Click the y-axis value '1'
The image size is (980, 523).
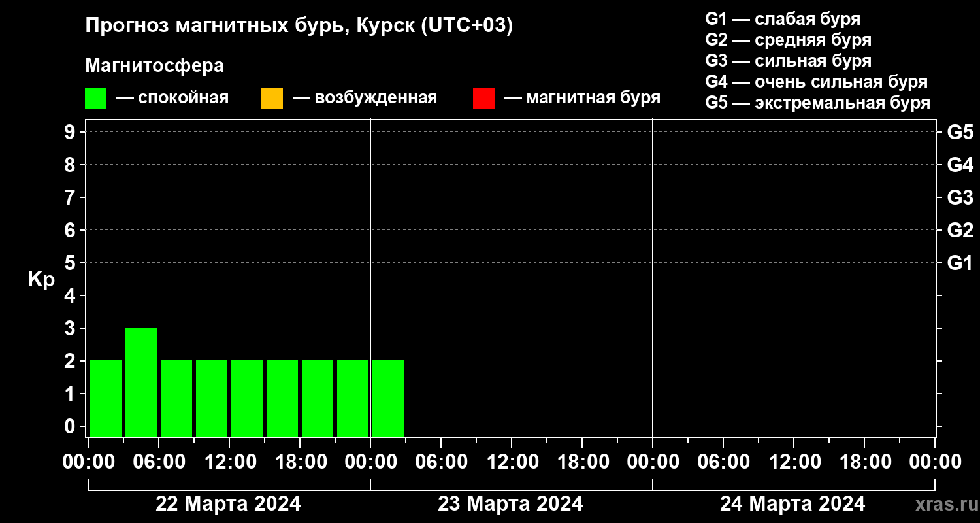tap(71, 394)
